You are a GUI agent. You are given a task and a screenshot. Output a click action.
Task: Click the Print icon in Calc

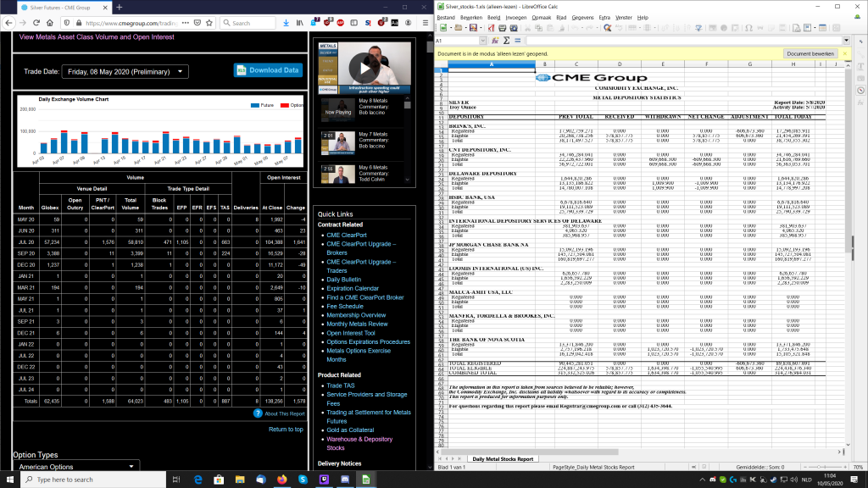[x=502, y=28]
